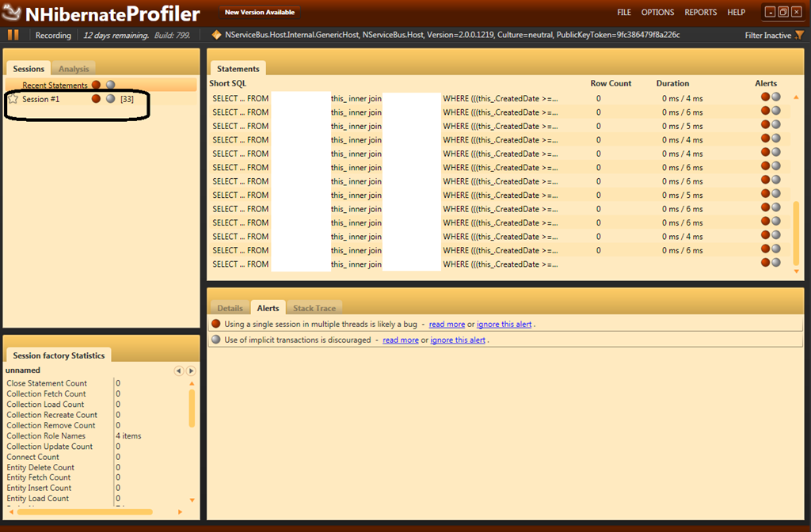Screen dimensions: 811x532
Task: Click the red alert dot on Session #1
Action: pos(96,99)
